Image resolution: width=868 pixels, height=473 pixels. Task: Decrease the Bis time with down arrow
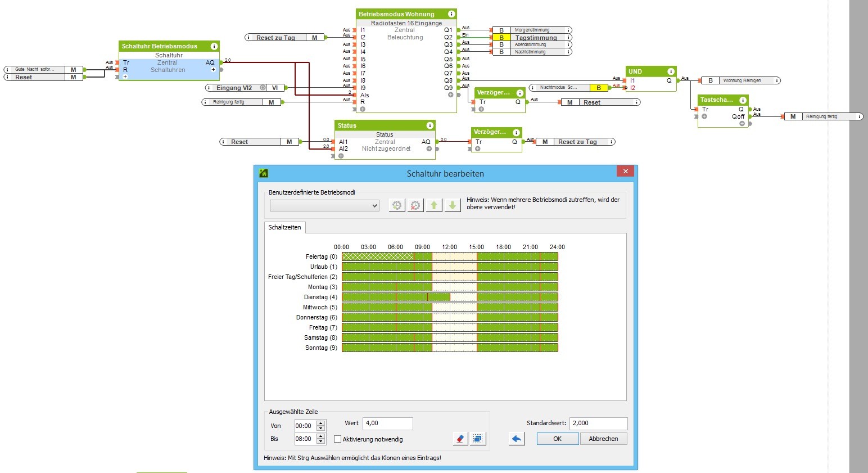[320, 441]
